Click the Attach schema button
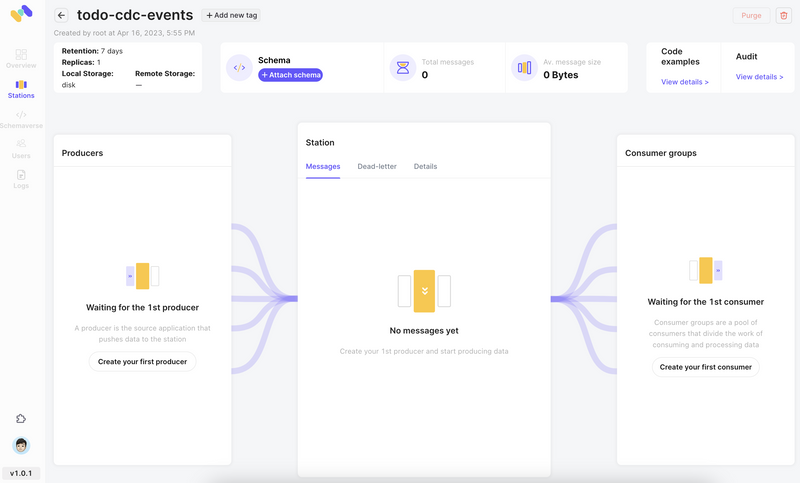This screenshot has height=483, width=800. coord(290,75)
